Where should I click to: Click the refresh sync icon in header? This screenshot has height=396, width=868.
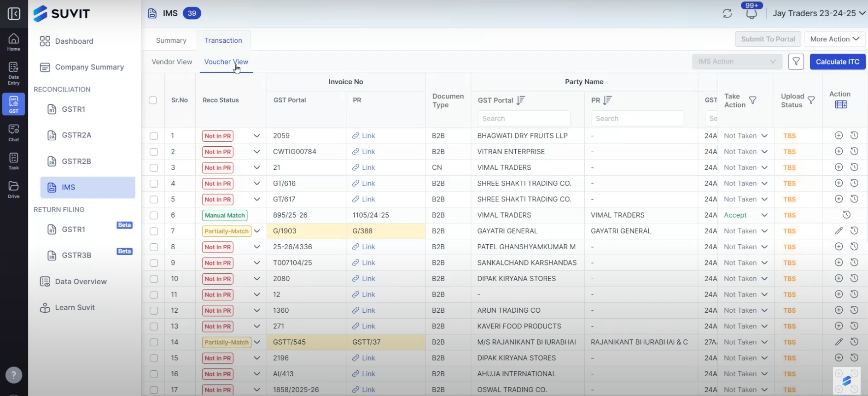pyautogui.click(x=727, y=14)
